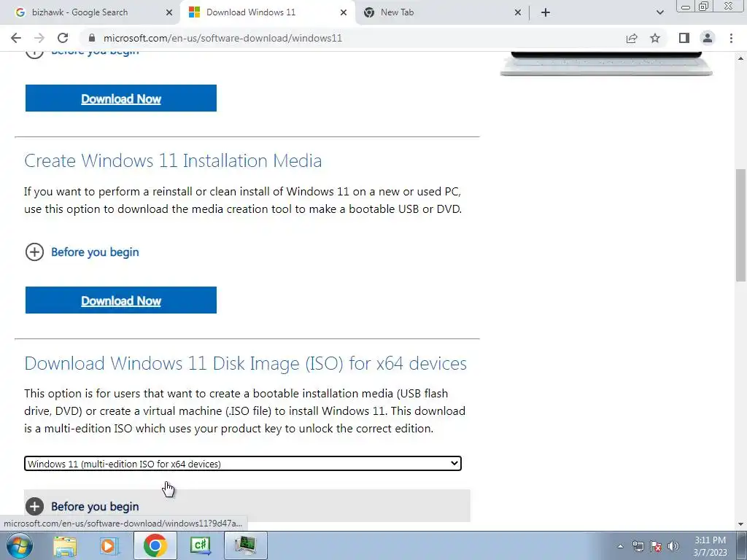Switch to the Download Windows 11 tab
The height and width of the screenshot is (560, 747).
(x=267, y=13)
